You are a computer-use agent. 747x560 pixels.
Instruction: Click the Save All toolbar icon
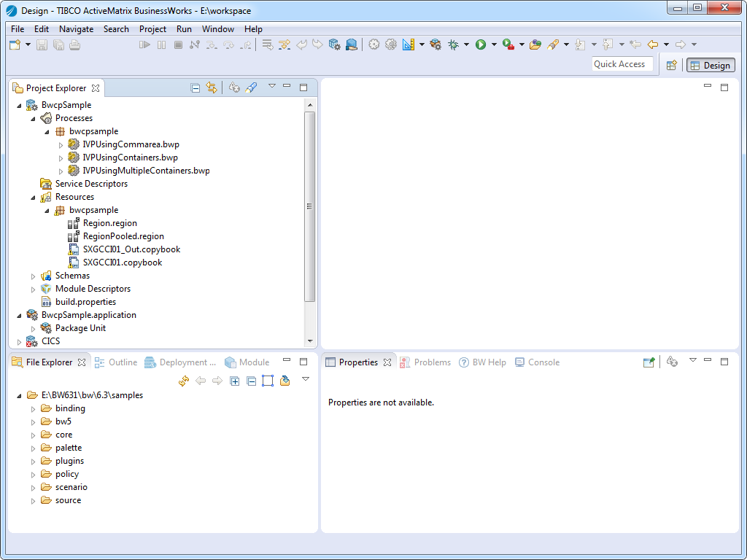pos(58,44)
